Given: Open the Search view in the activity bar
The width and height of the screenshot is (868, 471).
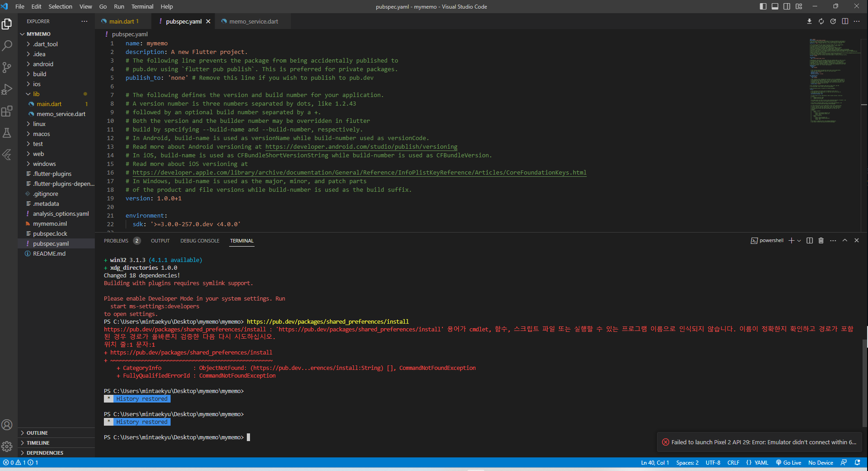Looking at the screenshot, I should pos(7,45).
